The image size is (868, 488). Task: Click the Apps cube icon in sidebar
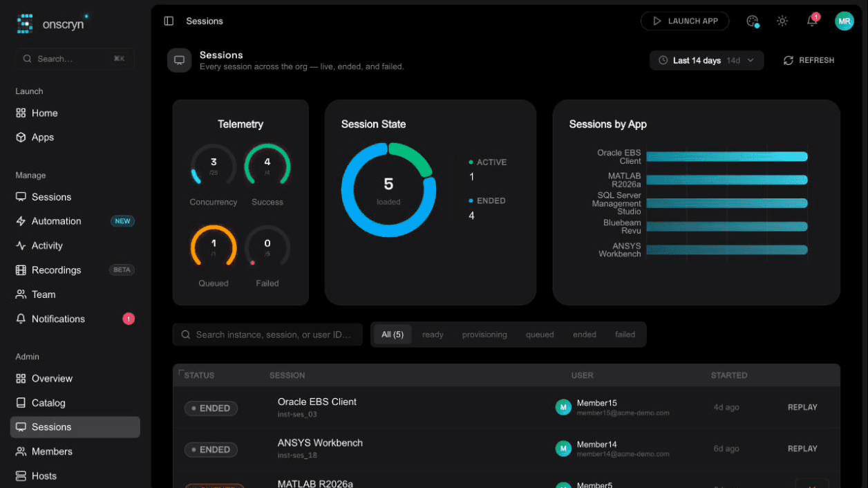pos(21,138)
